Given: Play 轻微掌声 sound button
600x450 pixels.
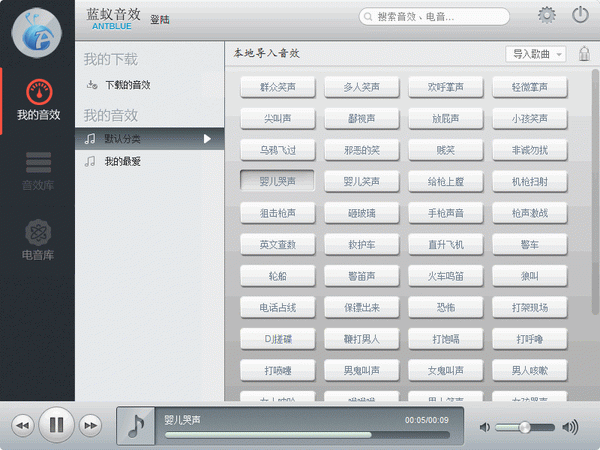Looking at the screenshot, I should 530,87.
